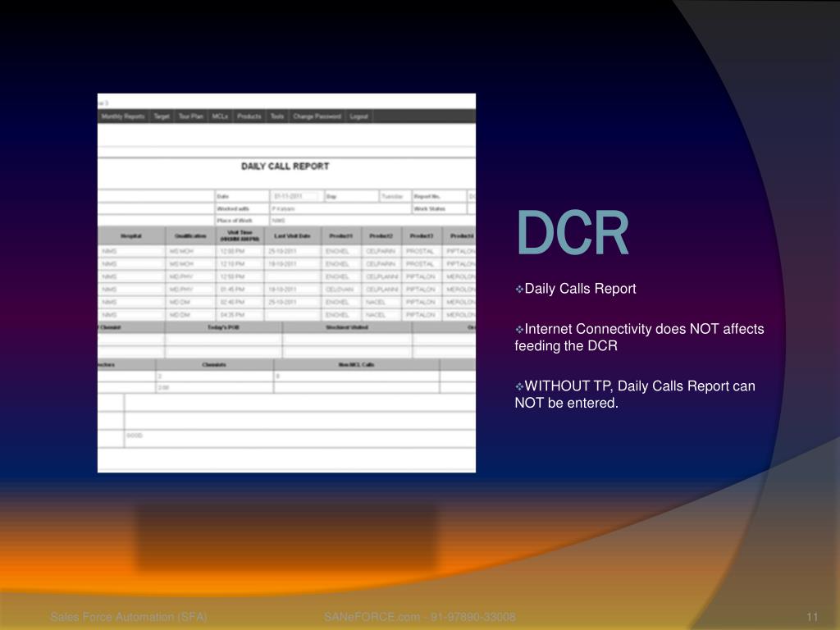Screen dimensions: 840x630
Task: Click the remarks field containing GOOD
Action: [300, 438]
